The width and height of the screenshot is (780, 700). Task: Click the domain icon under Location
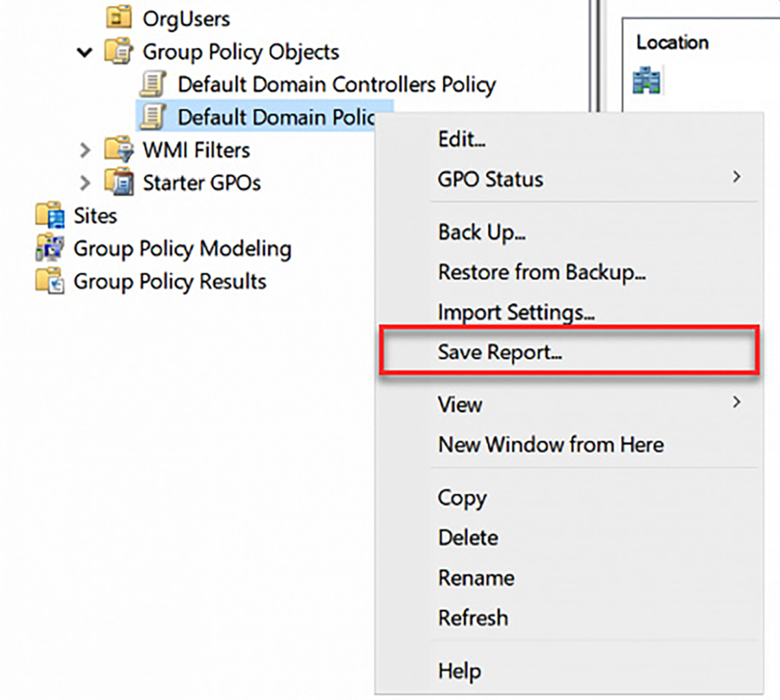tap(647, 82)
